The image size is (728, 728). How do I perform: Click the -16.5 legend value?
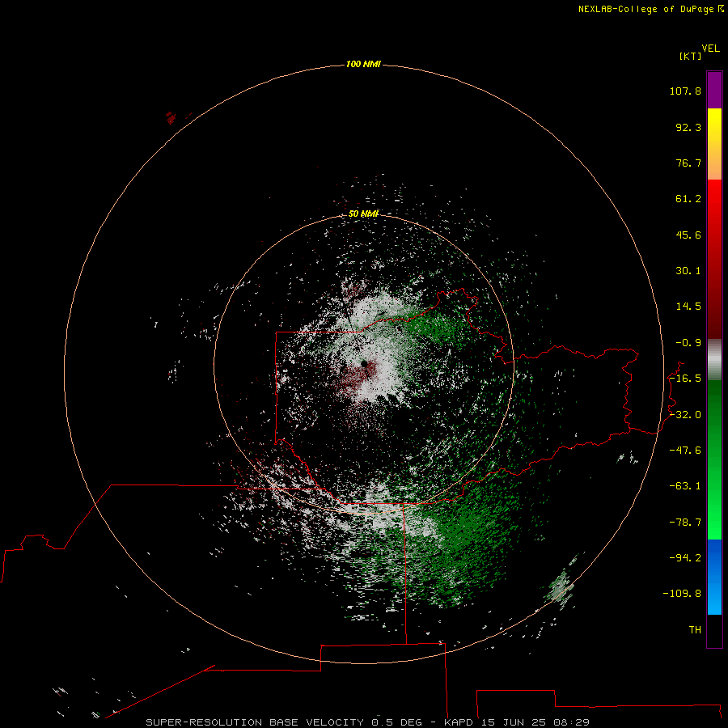coord(685,379)
